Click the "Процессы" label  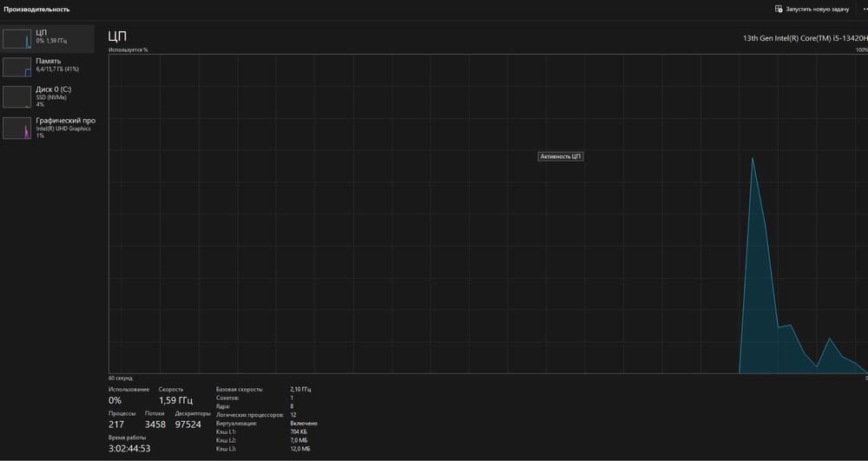click(122, 413)
